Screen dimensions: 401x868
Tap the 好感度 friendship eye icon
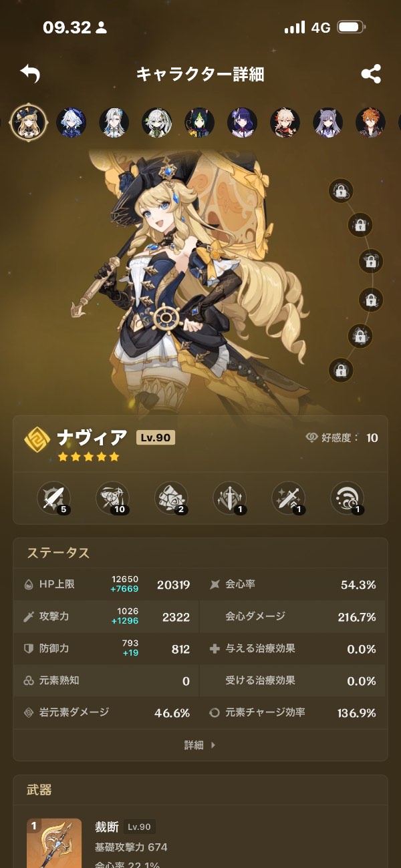pyautogui.click(x=311, y=438)
